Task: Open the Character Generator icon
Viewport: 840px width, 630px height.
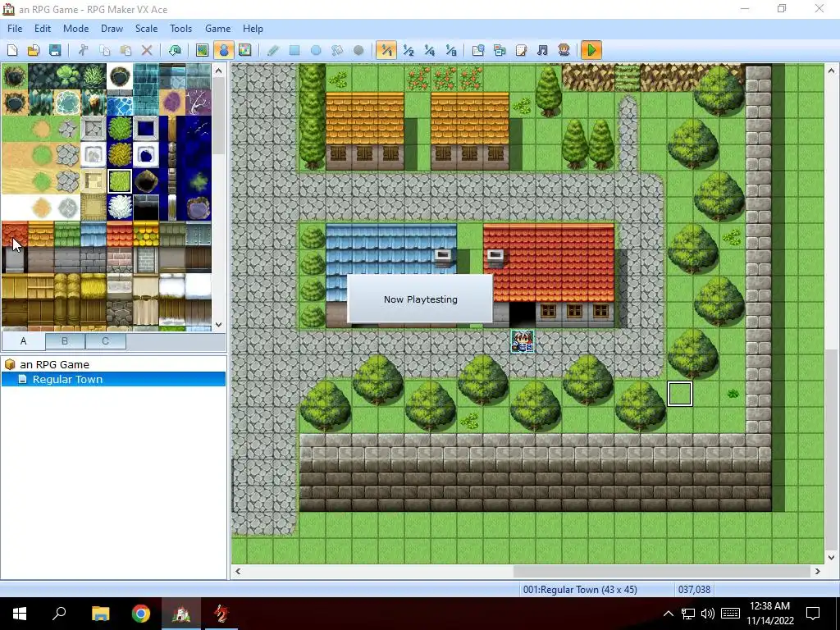Action: coord(564,50)
